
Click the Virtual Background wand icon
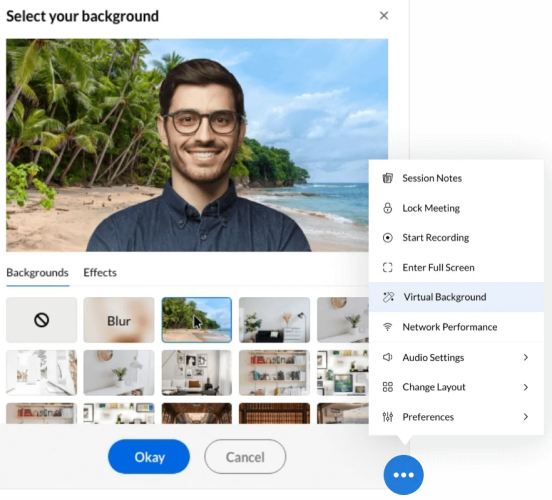[388, 297]
